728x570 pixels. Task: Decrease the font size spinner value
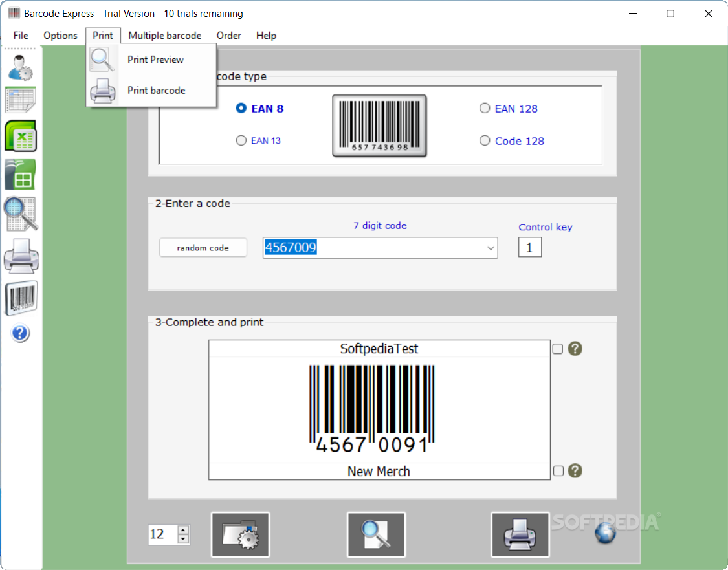click(x=183, y=539)
